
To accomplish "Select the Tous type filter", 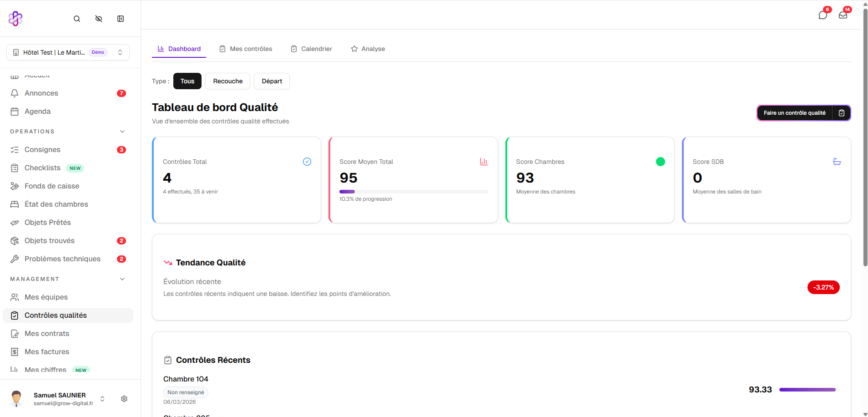I will tap(187, 81).
